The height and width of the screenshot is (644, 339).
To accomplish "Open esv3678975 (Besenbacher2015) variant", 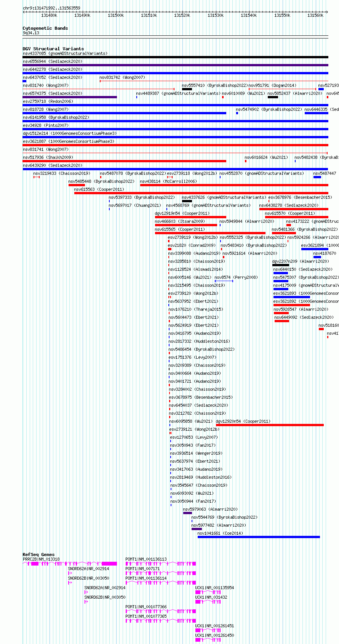I will point(201,397).
